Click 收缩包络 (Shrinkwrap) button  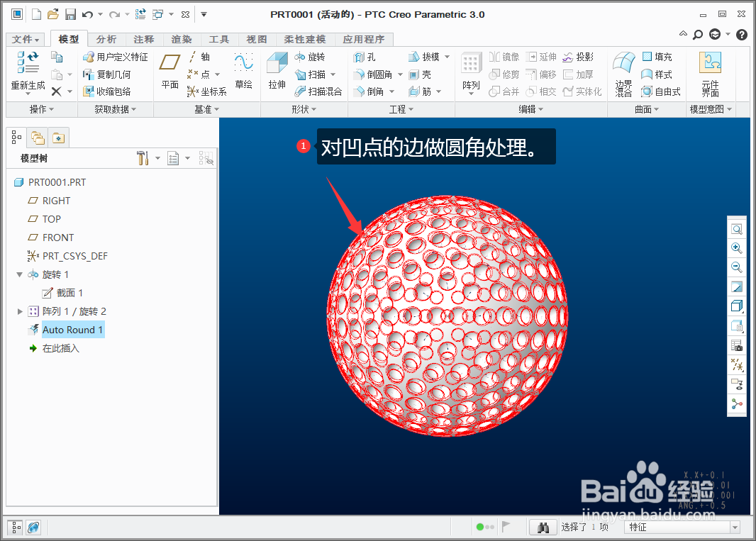point(106,91)
